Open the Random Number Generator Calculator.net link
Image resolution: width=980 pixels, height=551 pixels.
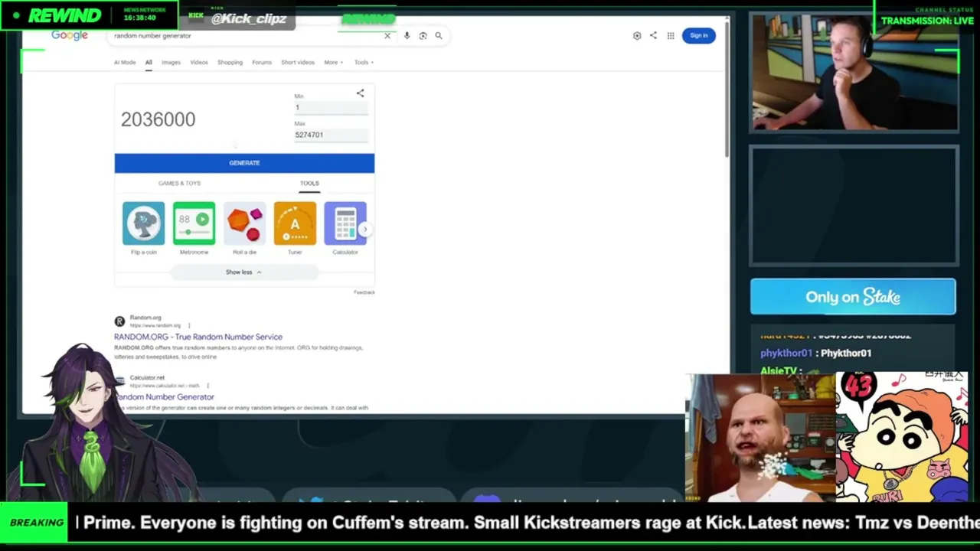click(x=165, y=397)
